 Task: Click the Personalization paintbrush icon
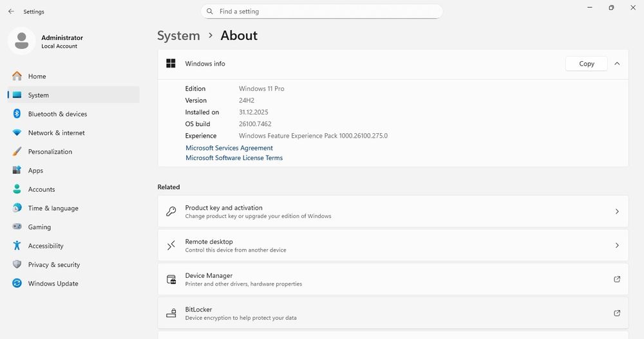point(17,151)
